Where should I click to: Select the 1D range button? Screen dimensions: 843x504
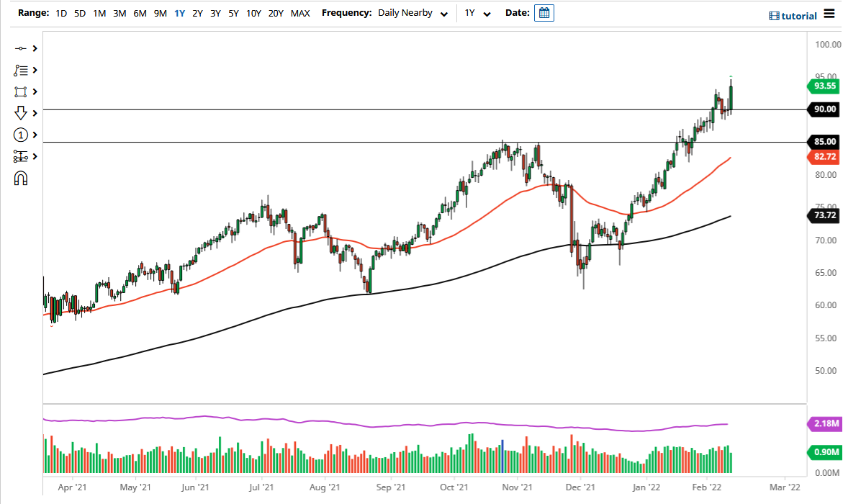(x=61, y=13)
